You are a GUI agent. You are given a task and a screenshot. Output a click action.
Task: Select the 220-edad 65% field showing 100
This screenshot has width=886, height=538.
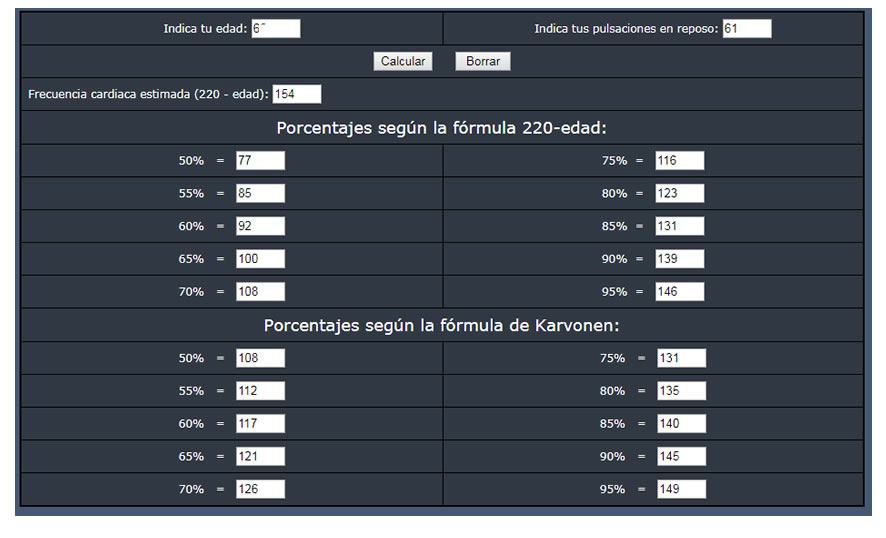pyautogui.click(x=260, y=259)
